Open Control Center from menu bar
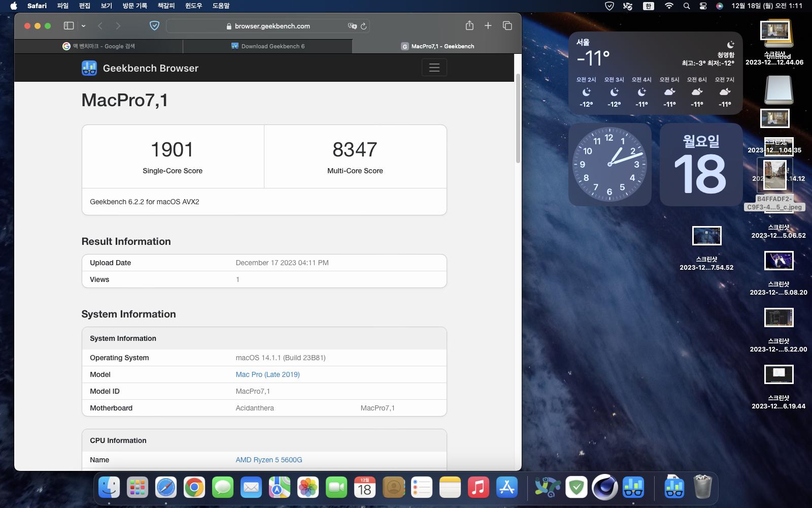Image resolution: width=812 pixels, height=508 pixels. 703,6
